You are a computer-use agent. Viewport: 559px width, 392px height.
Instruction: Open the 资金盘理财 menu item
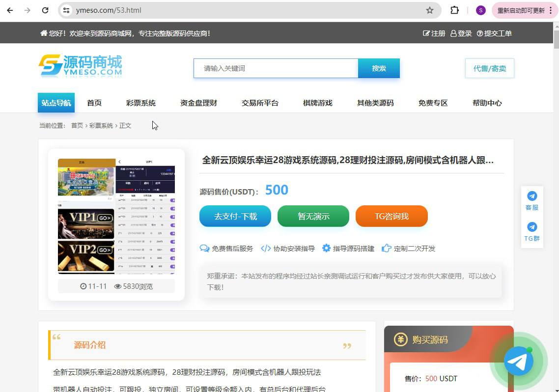198,103
